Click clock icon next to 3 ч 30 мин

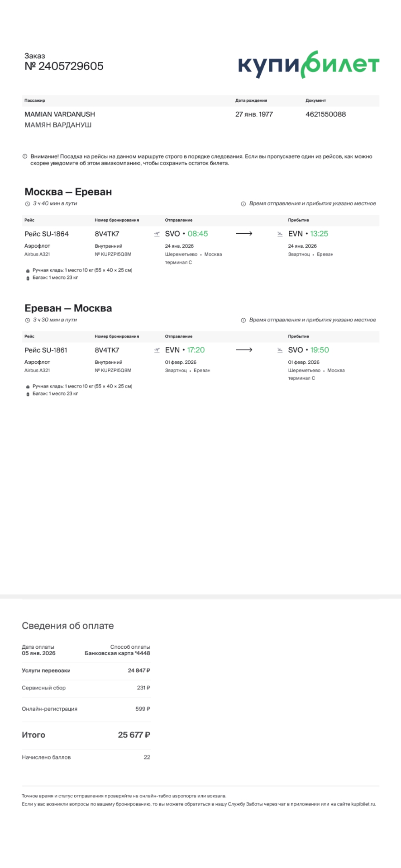pos(27,320)
